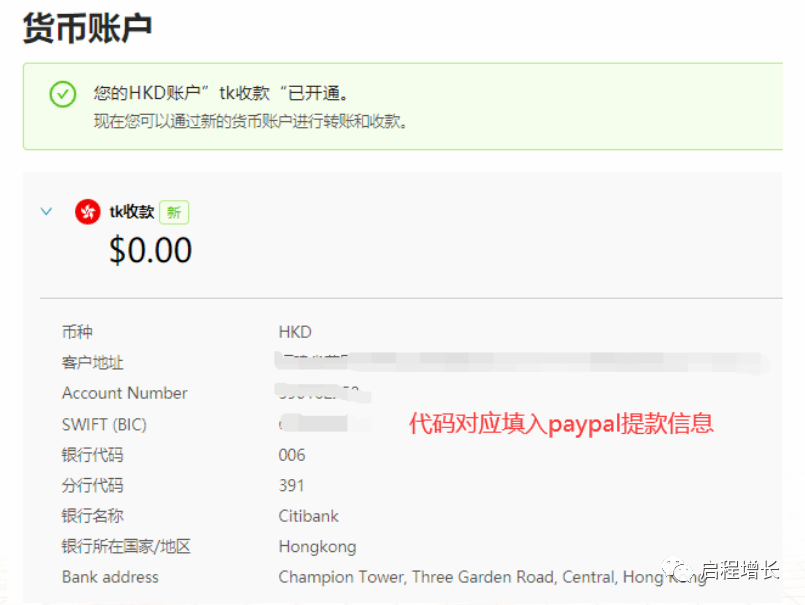
Task: Select the bank code value 006
Action: pyautogui.click(x=292, y=455)
